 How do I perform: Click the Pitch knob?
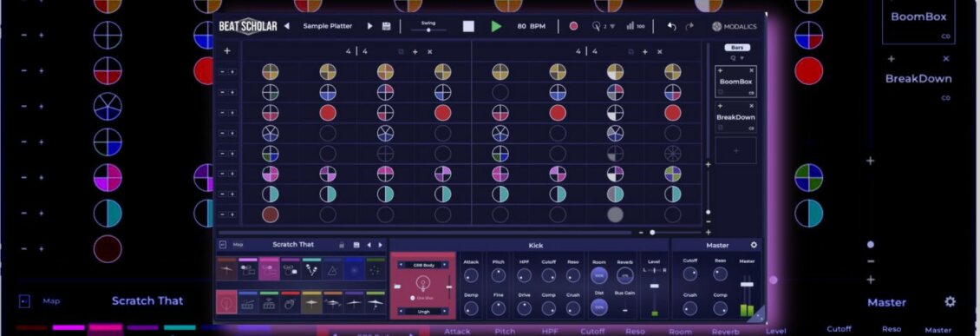click(498, 275)
